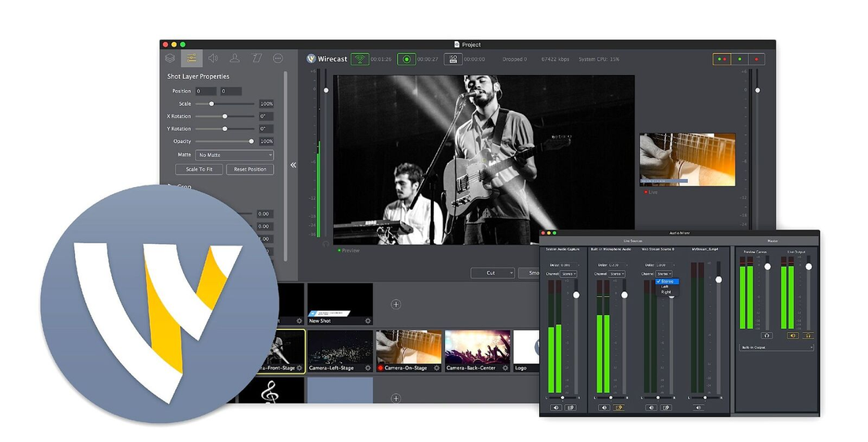
Task: Select the single green dot layout button
Action: click(739, 58)
